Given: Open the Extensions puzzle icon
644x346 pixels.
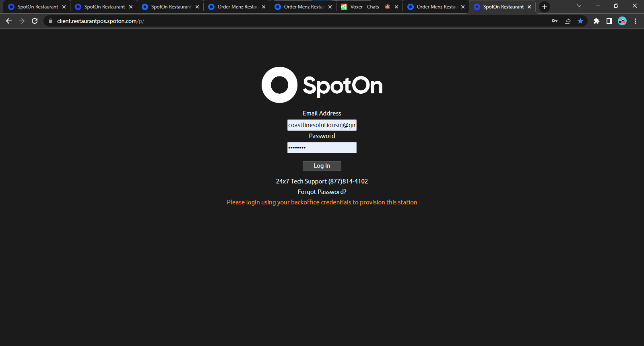Looking at the screenshot, I should 597,21.
